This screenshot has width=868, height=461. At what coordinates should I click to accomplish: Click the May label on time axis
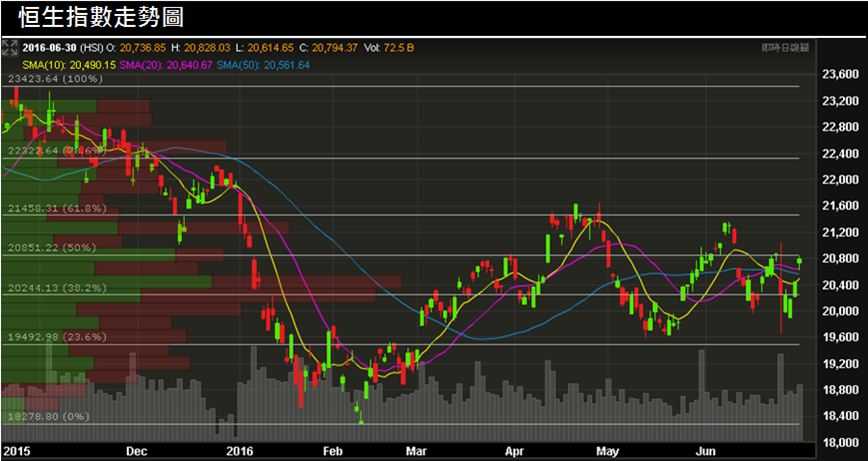pos(609,450)
